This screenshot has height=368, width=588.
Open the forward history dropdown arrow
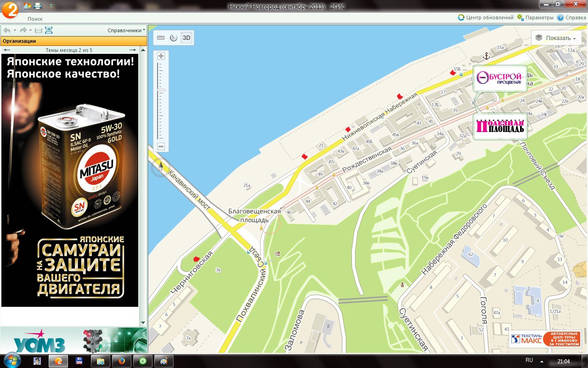tap(31, 30)
